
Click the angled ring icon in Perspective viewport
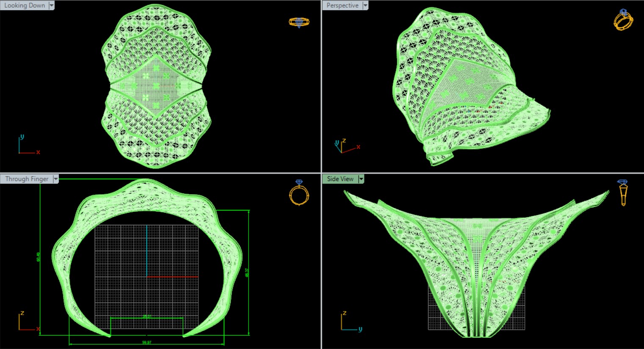point(623,20)
